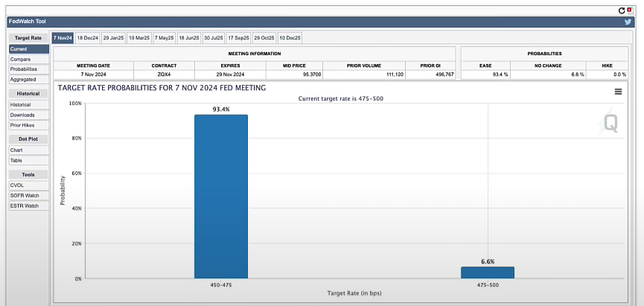Image resolution: width=644 pixels, height=306 pixels.
Task: Click the PRIOR VOLUME column header
Action: pos(364,66)
